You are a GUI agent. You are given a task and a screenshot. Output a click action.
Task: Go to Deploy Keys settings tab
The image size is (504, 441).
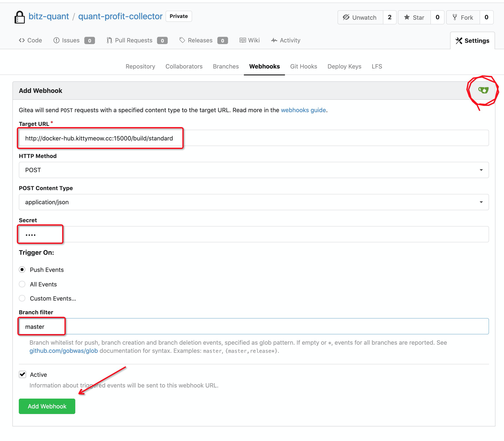tap(344, 66)
